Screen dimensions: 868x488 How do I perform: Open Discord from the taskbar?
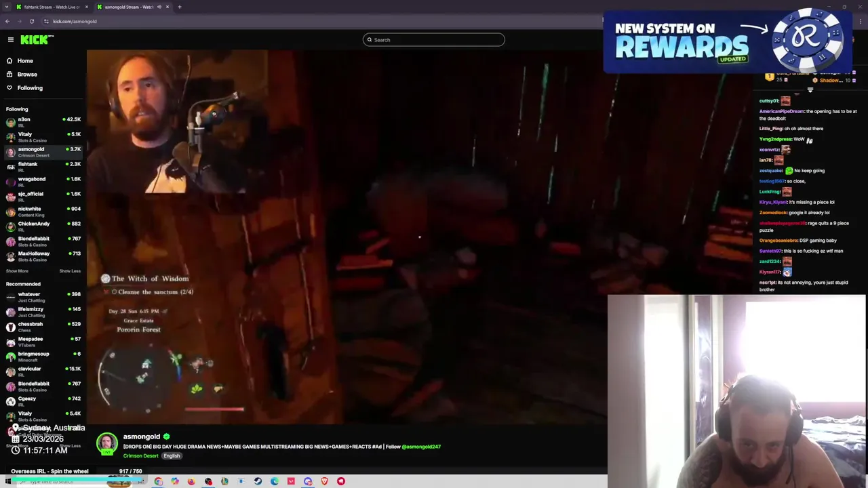[308, 481]
